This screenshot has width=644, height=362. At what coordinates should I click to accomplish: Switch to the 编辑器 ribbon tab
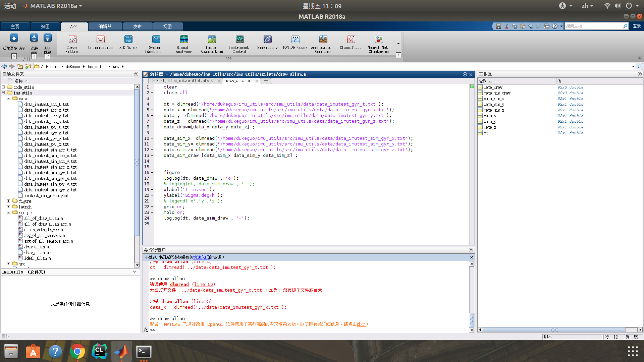(x=105, y=26)
